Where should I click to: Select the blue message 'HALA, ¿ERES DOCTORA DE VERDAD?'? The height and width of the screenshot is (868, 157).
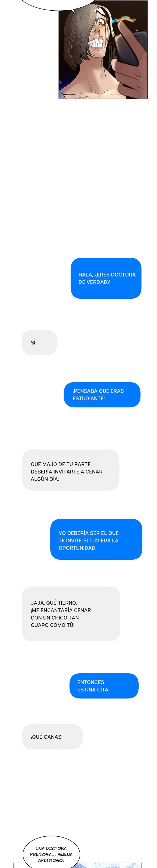coord(106,278)
